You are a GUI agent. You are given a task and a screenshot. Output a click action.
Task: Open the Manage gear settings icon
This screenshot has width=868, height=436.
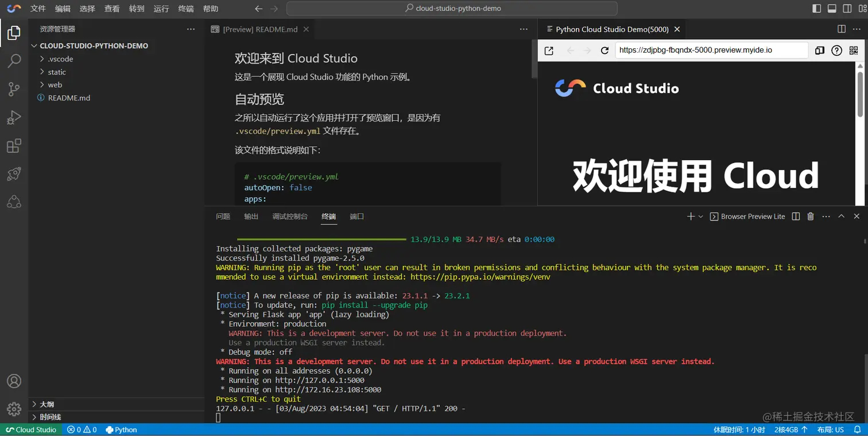(x=14, y=409)
